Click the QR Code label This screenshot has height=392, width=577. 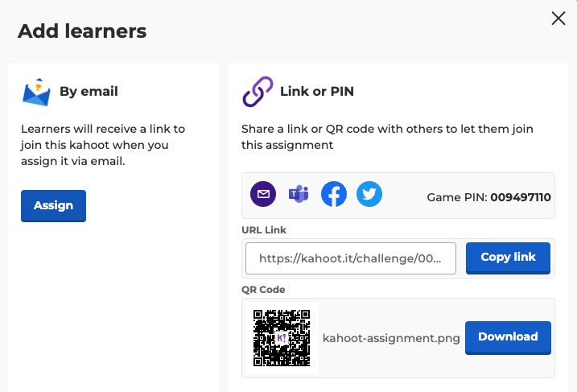point(263,290)
